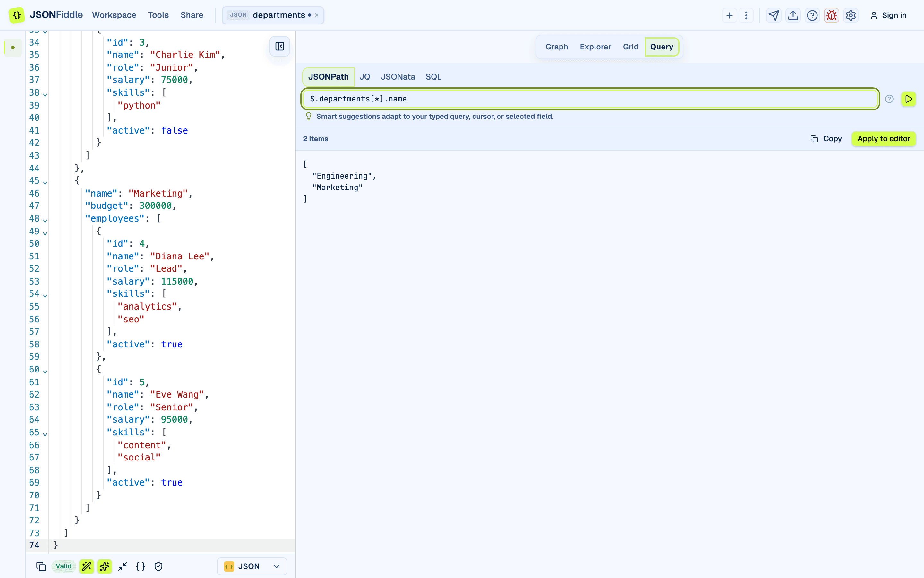Viewport: 924px width, 578px height.
Task: Open the Workspace menu
Action: click(x=114, y=15)
